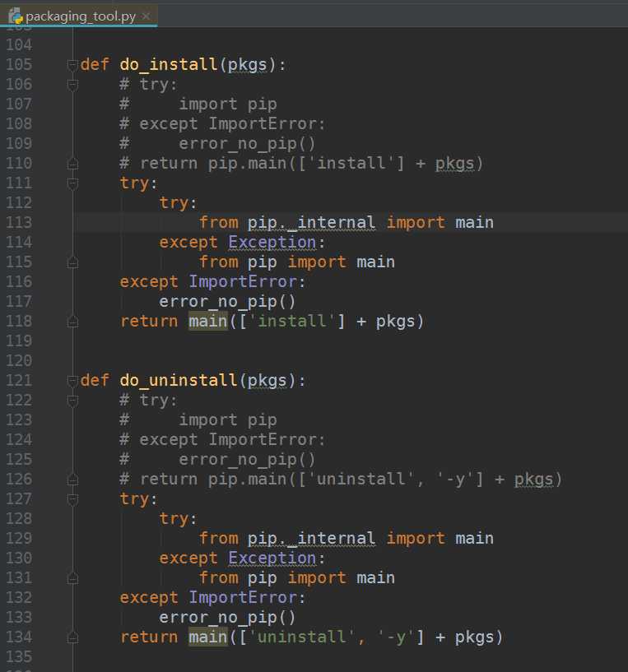The height and width of the screenshot is (672, 628).
Task: Collapse the do_install function at line 105
Action: click(72, 65)
